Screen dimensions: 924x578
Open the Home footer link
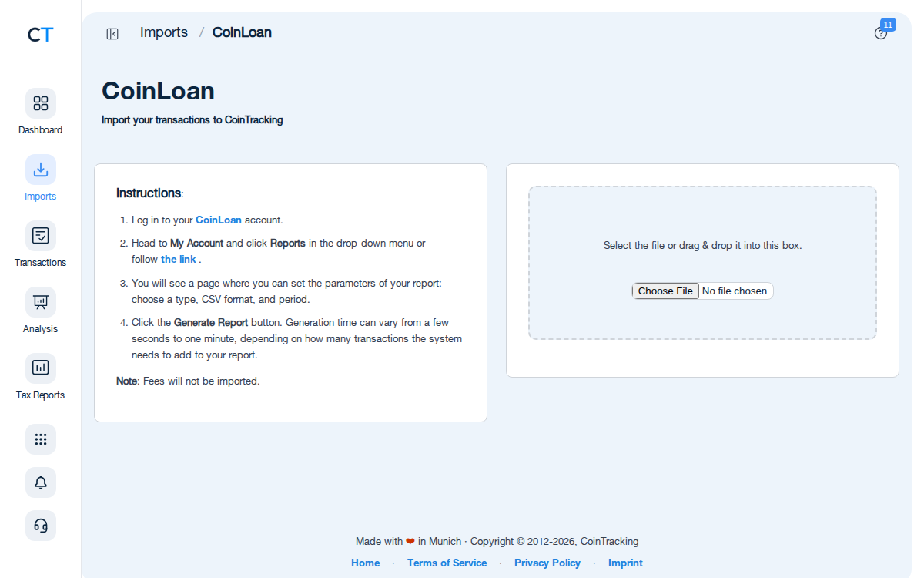[x=366, y=563]
